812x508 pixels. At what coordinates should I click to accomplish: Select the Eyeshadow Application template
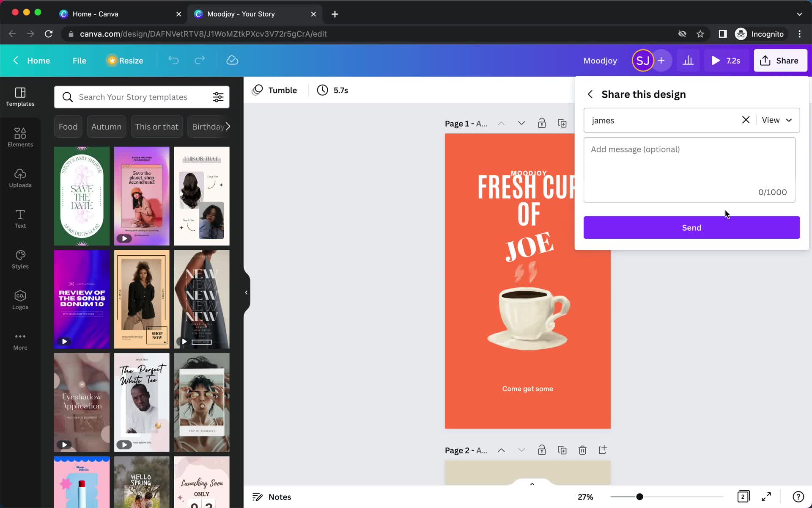82,403
